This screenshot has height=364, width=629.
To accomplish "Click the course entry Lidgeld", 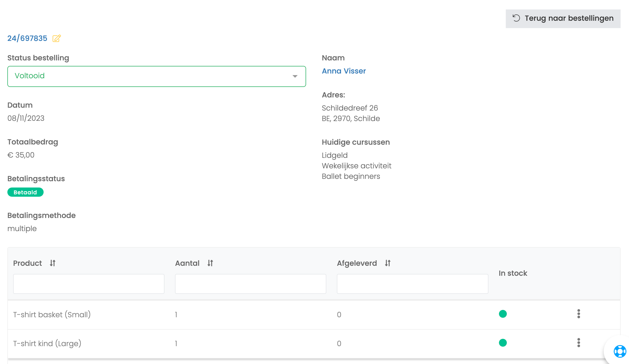I will click(x=335, y=155).
